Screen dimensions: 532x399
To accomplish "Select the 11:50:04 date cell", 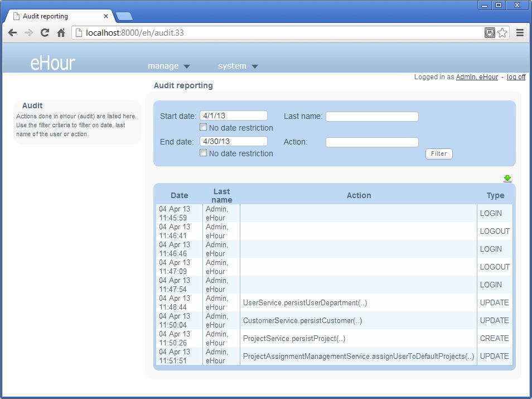I will [x=180, y=320].
